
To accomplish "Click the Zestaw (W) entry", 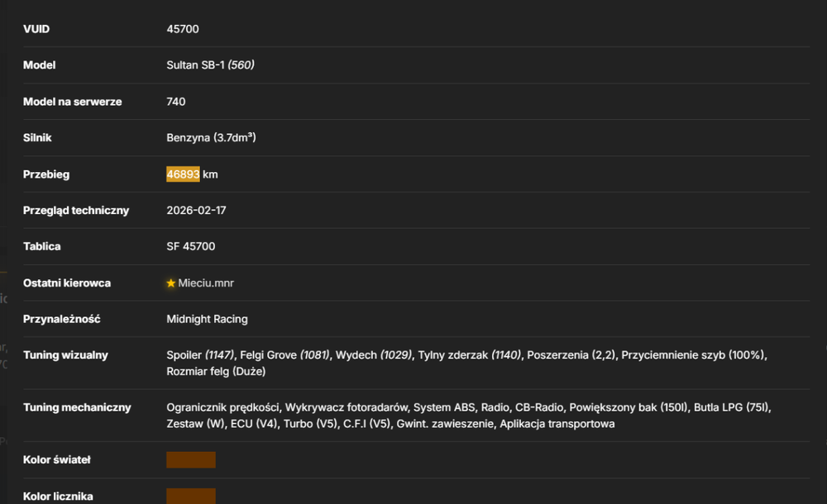I will click(195, 423).
